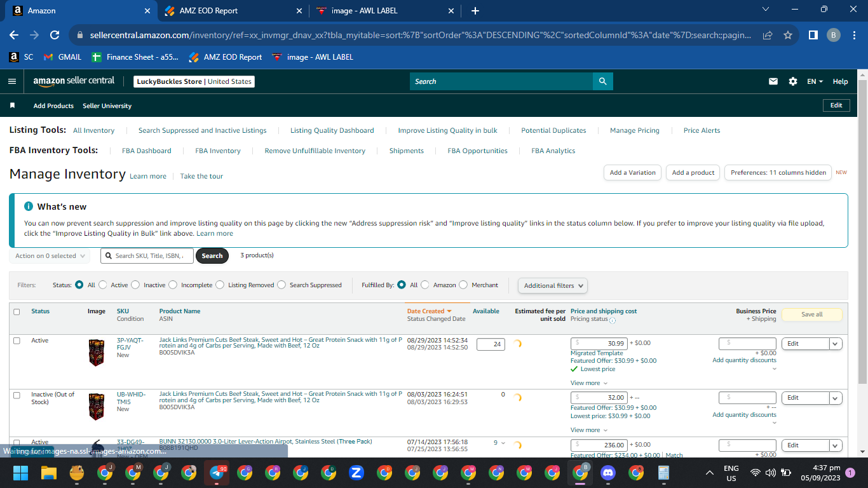Open the FBA Inventory tool link

218,151
